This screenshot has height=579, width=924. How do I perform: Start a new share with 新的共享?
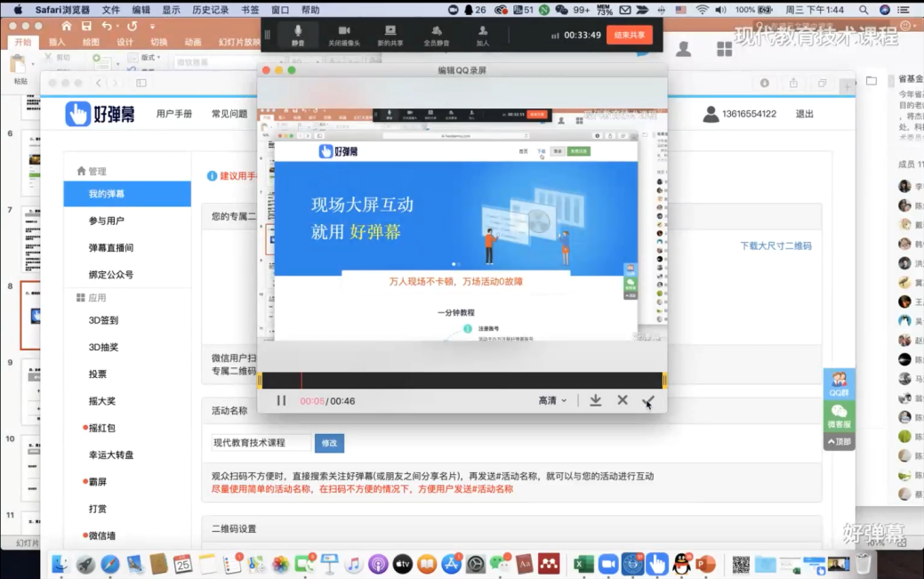390,35
